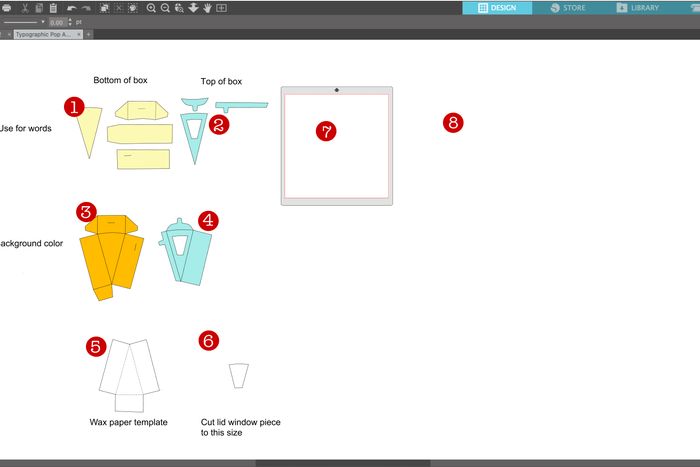Click the Print icon in the toolbar
This screenshot has width=700, height=467.
[x=7, y=8]
